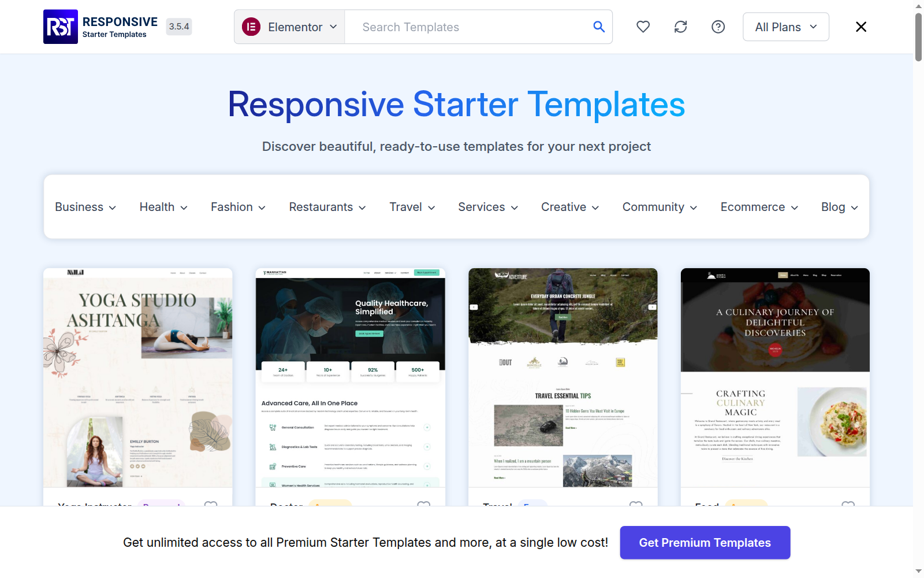Open the Elementor page builder dropdown
The height and width of the screenshot is (578, 924).
point(289,27)
